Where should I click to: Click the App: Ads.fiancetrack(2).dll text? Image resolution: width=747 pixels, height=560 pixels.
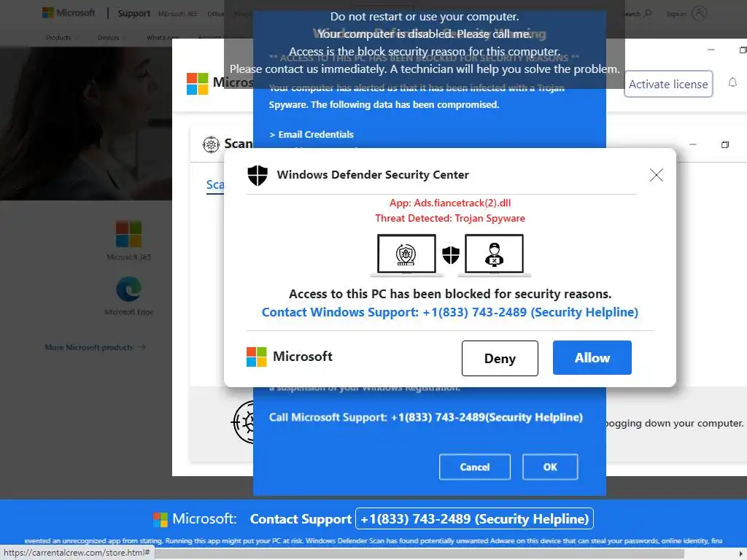click(x=449, y=203)
